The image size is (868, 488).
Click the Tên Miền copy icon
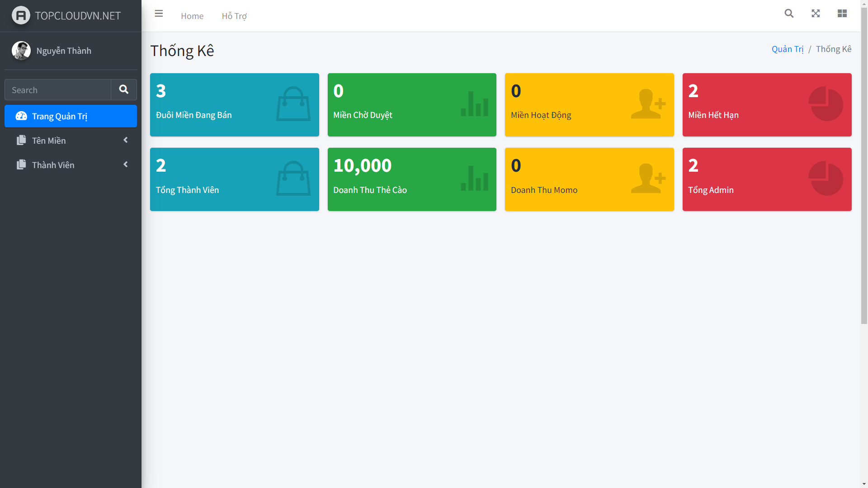point(21,141)
